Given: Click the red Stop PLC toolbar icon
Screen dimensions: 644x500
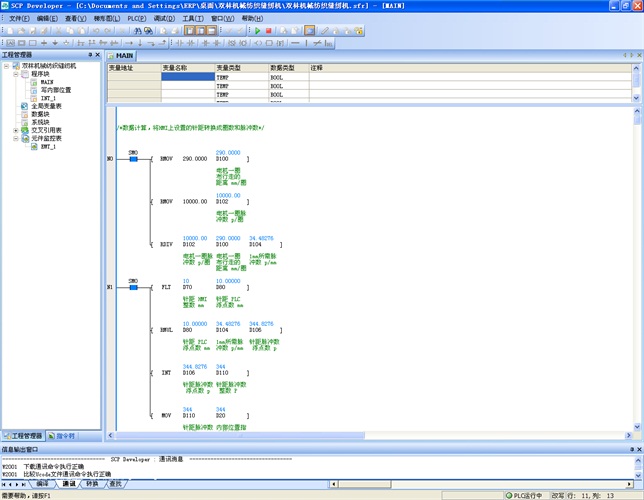Looking at the screenshot, I should click(x=268, y=31).
